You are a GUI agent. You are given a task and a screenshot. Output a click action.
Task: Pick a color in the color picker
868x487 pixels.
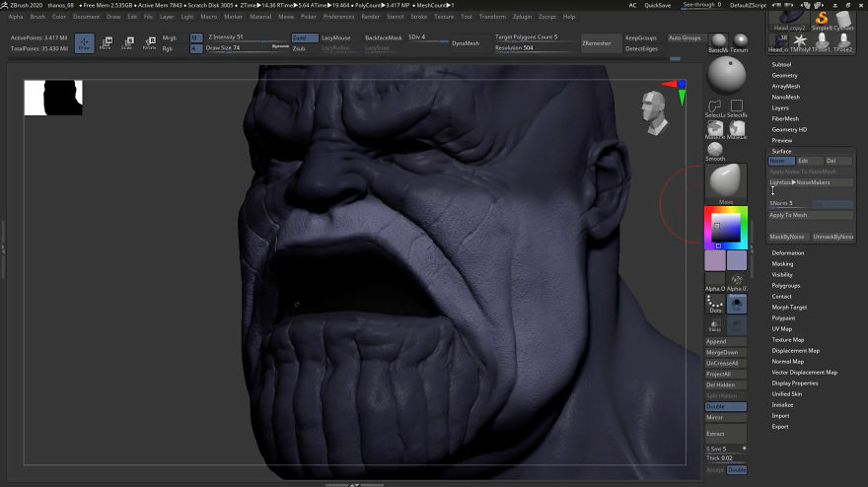(x=726, y=228)
